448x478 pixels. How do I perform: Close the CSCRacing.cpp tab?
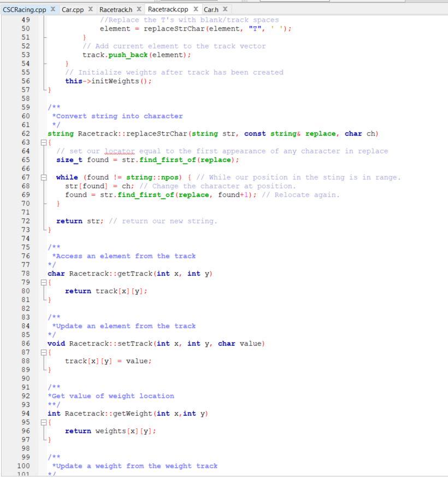click(x=52, y=9)
